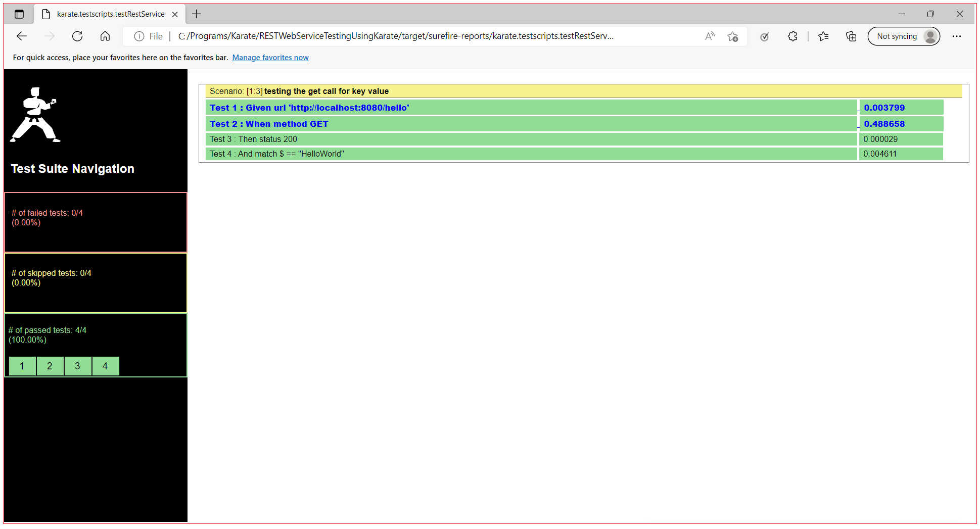The height and width of the screenshot is (529, 980).
Task: Click the 0.004611 duration value
Action: coord(880,154)
